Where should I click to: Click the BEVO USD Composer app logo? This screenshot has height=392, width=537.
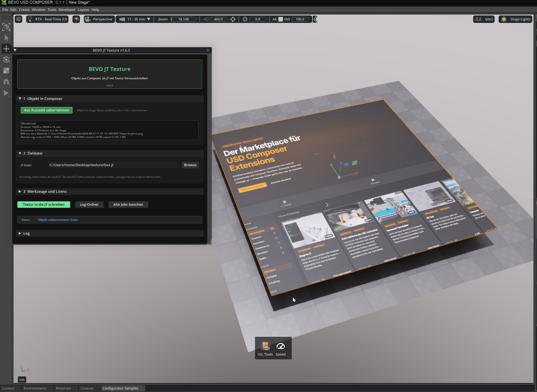(4, 2)
